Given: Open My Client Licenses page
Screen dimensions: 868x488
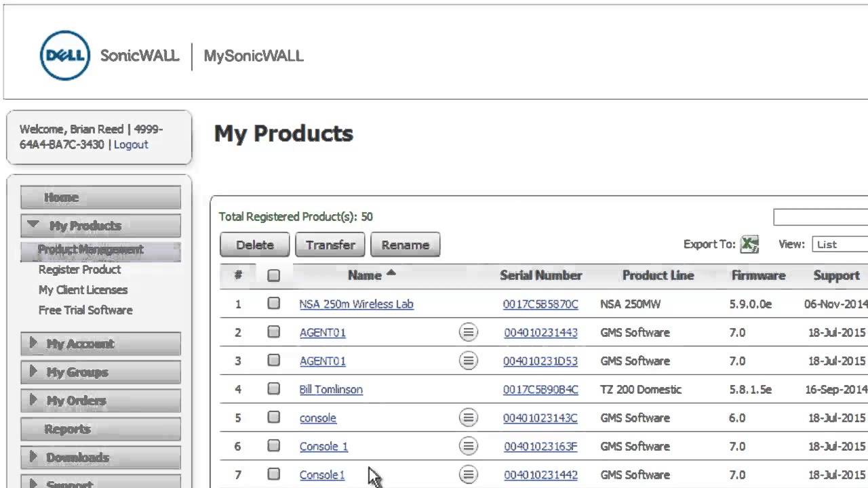Looking at the screenshot, I should point(83,289).
